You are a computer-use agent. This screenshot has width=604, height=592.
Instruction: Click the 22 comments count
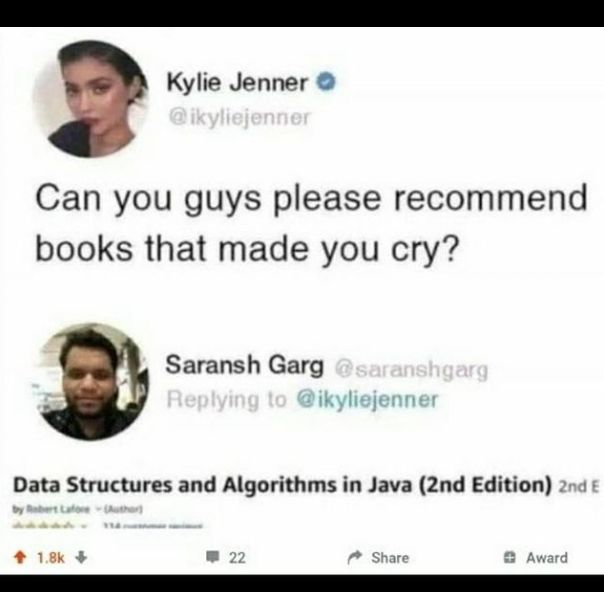tap(237, 558)
